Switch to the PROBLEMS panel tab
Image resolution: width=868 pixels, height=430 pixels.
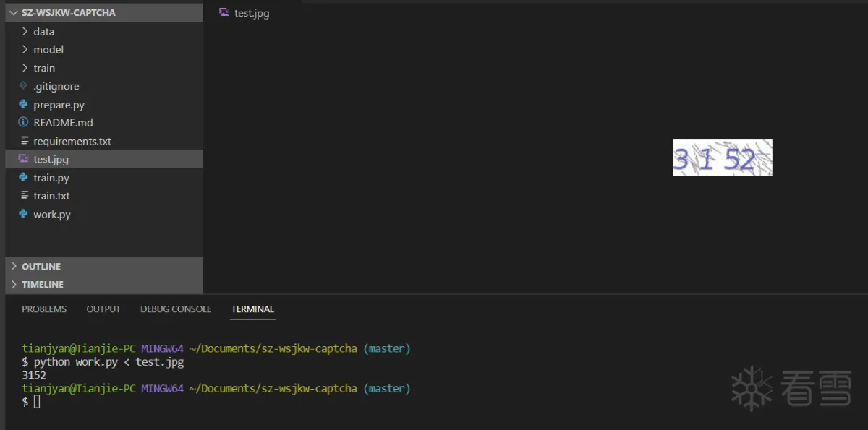click(44, 309)
